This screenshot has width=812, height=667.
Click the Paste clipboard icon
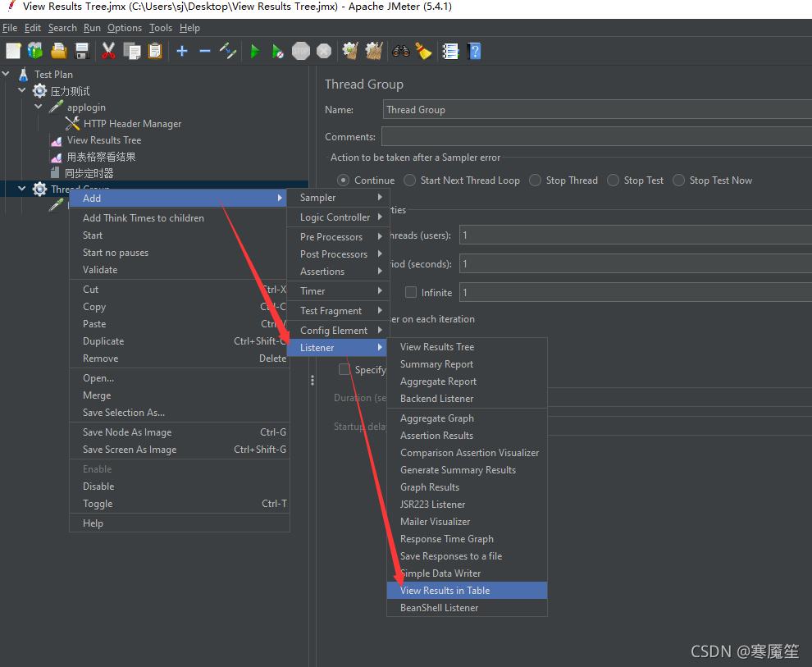click(155, 51)
